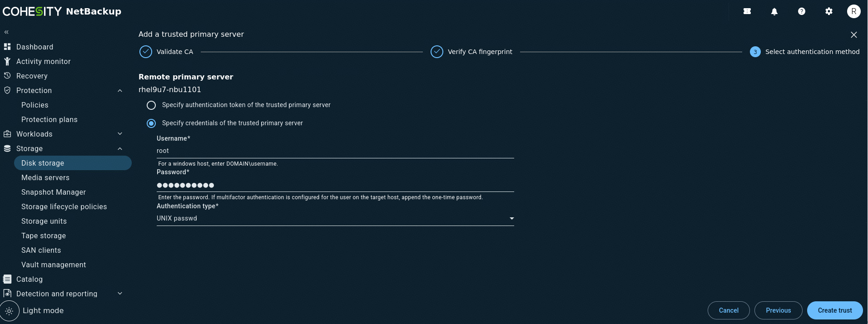Close the Add trusted primary server dialog
Screen dimensions: 868x324
click(x=854, y=35)
